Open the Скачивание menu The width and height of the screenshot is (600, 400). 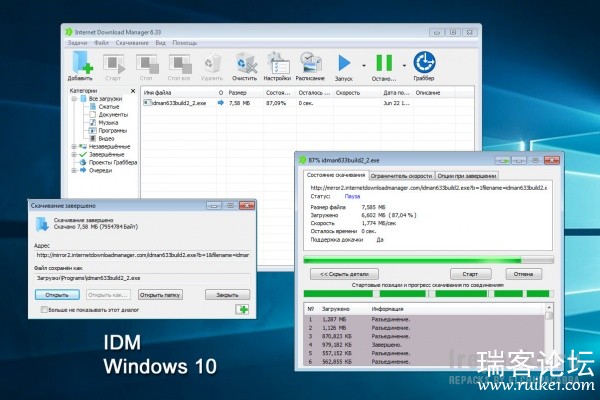132,43
